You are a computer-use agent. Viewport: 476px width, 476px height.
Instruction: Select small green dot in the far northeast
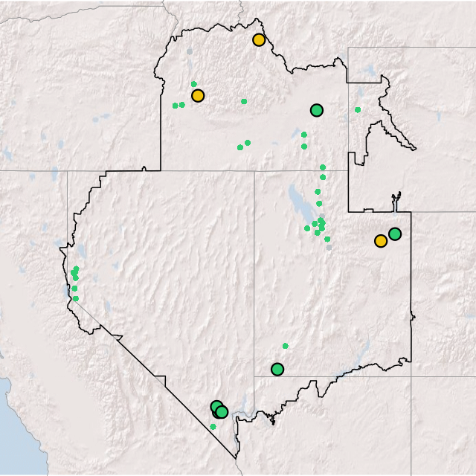tap(358, 110)
